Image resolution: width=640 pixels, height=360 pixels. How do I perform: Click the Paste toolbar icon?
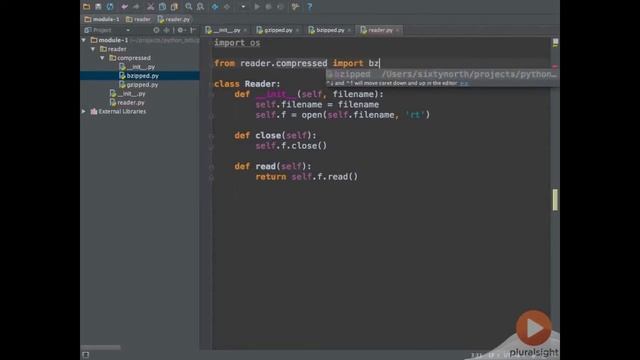pos(174,7)
